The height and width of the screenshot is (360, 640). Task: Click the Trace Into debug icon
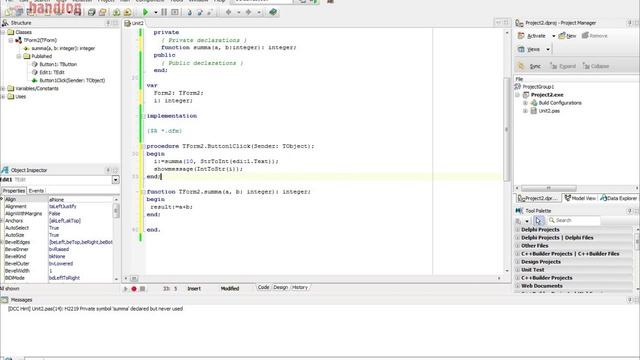pos(189,13)
